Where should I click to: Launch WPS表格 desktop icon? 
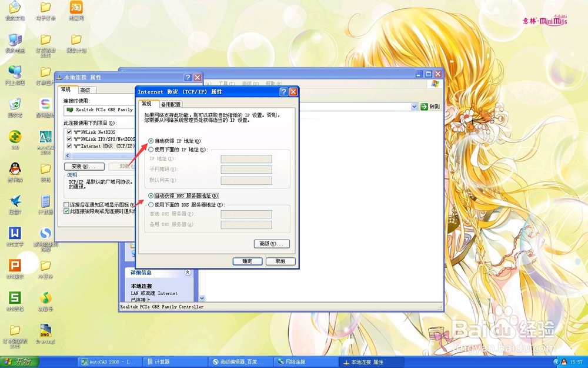pos(15,301)
